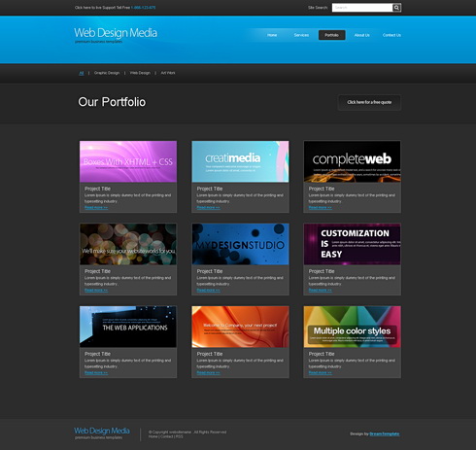Filter portfolio by Web Design
This screenshot has height=450, width=476.
(140, 73)
